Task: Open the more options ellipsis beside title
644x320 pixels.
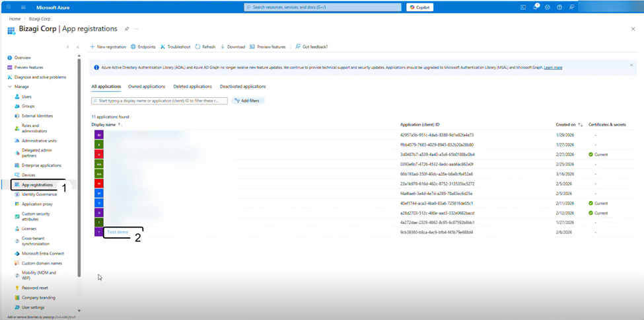Action: (136, 29)
